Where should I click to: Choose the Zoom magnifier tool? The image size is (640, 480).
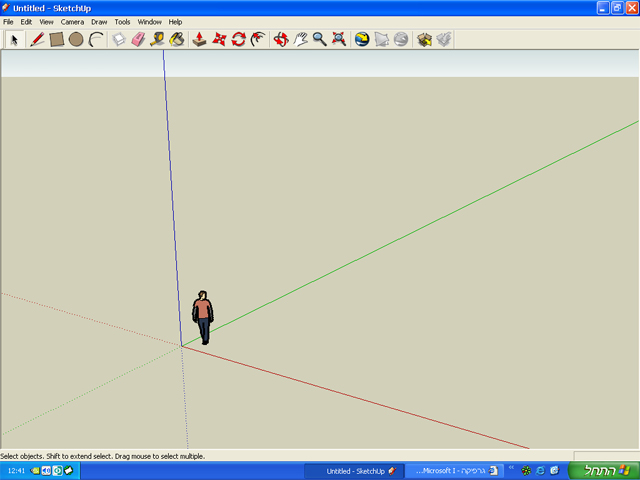click(x=320, y=40)
